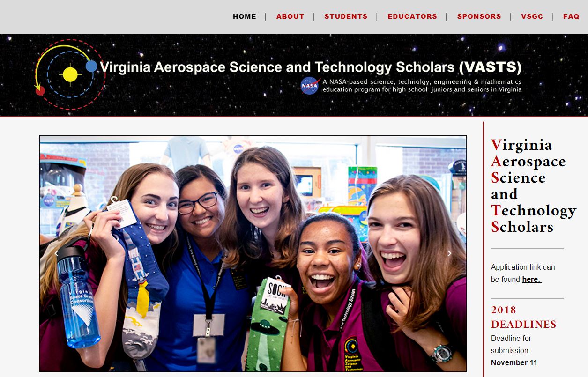Open the HOME menu item
Image resolution: width=588 pixels, height=377 pixels.
pyautogui.click(x=245, y=16)
